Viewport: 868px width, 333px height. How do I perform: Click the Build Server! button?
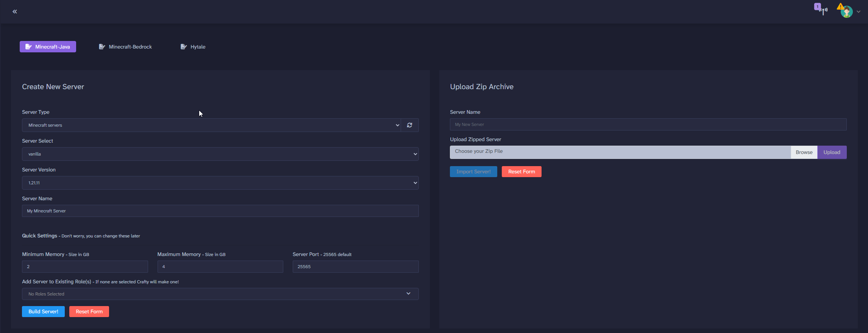[x=43, y=311]
